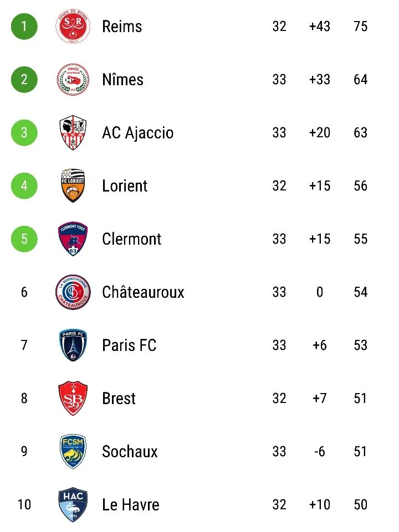
Task: Tap the FC Lorient club logo
Action: (x=73, y=186)
